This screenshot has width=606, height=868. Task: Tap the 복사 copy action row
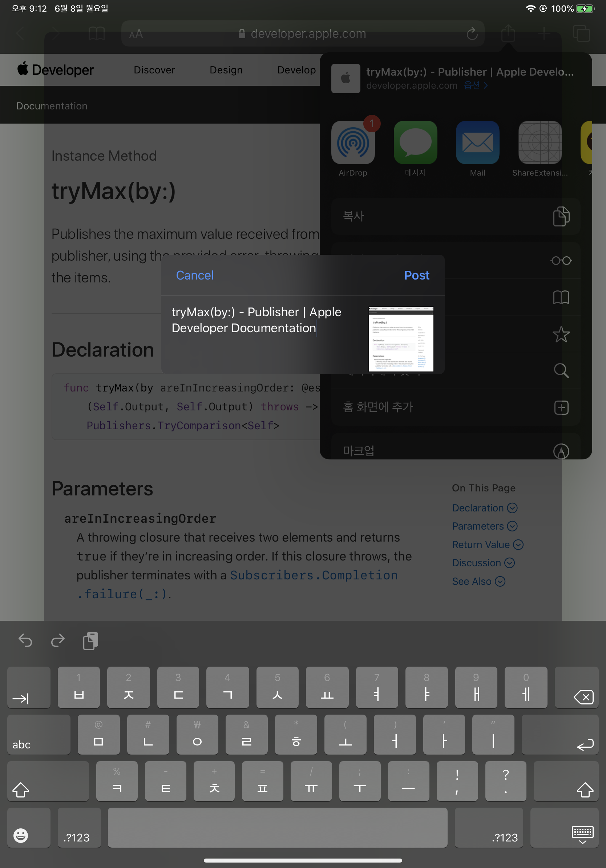456,216
